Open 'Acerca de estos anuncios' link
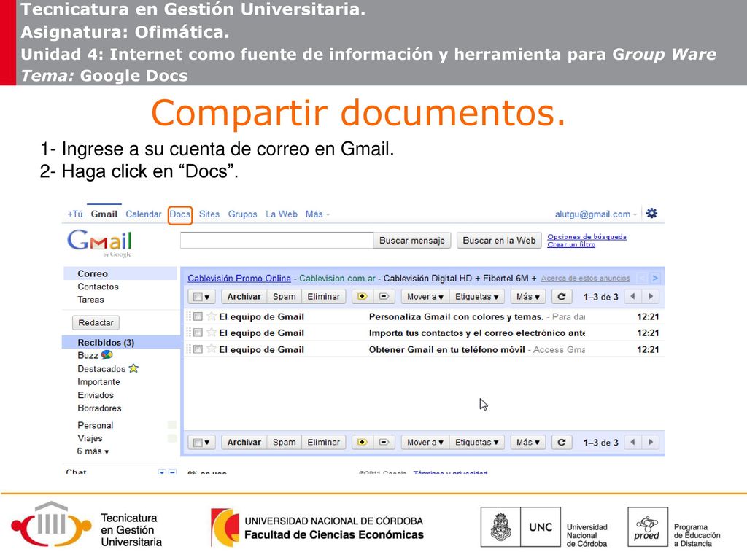The height and width of the screenshot is (560, 747). 585,278
